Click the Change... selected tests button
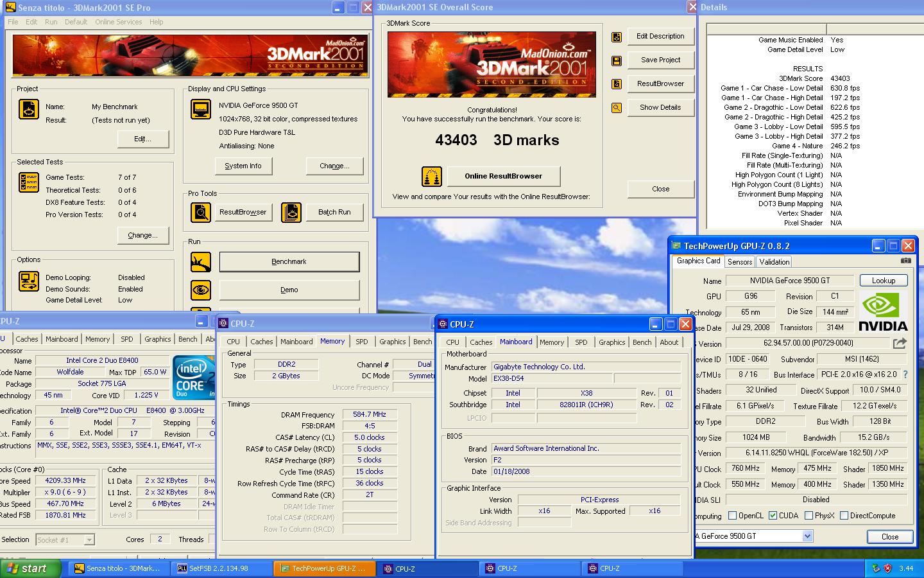Viewport: 924px width, 578px height. (x=143, y=235)
